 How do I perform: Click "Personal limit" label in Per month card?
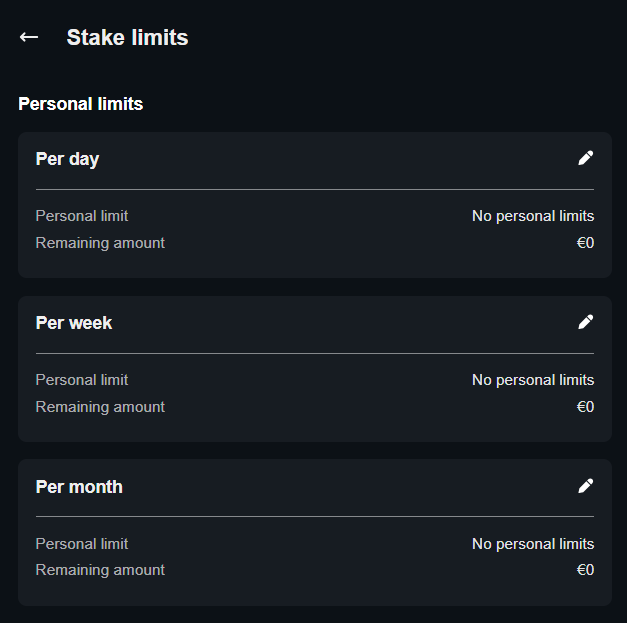click(x=82, y=544)
